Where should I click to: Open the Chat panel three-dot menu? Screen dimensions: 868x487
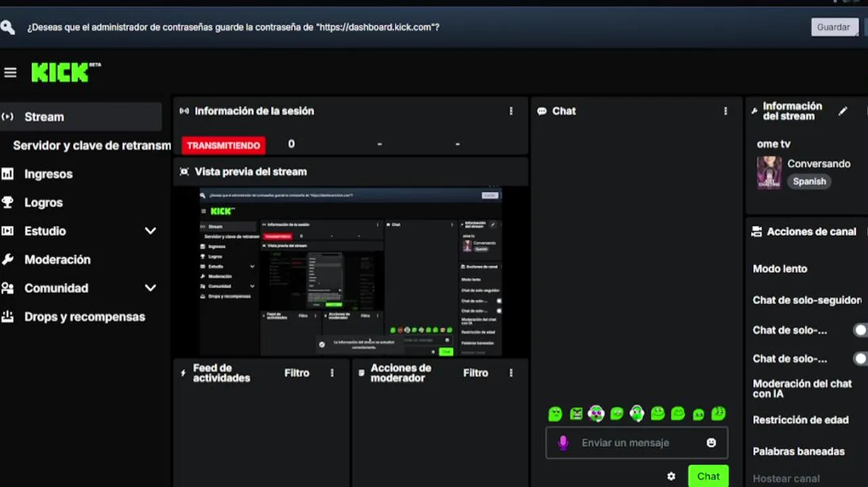point(725,111)
